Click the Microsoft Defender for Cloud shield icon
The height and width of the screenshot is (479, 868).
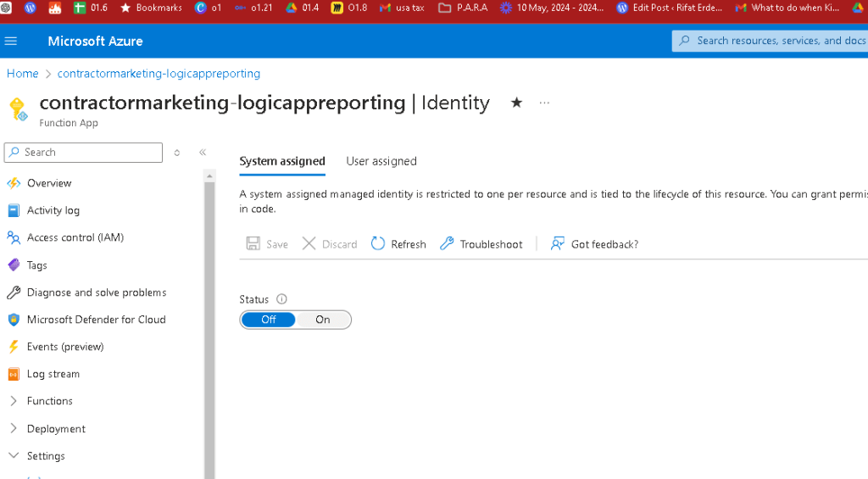(x=14, y=320)
